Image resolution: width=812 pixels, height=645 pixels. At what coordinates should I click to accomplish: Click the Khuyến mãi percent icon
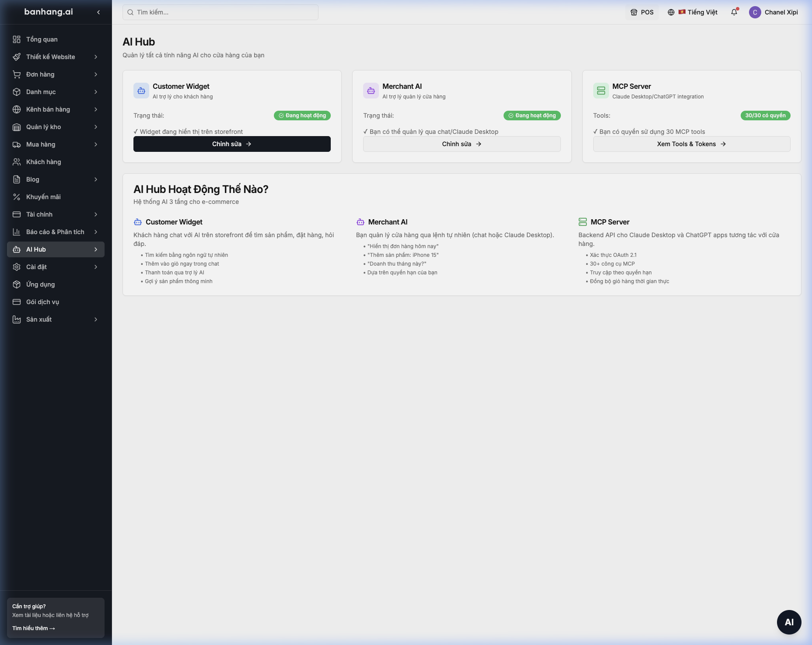(17, 197)
